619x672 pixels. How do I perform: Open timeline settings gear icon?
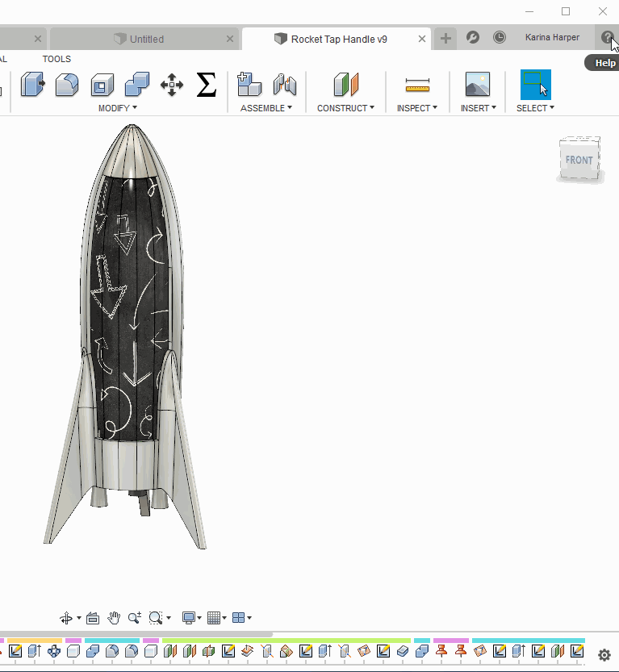tap(604, 655)
